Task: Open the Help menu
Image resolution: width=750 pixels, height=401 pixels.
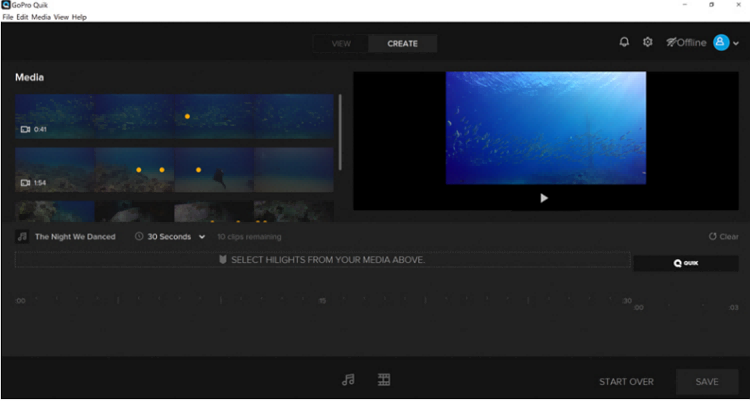Action: click(x=79, y=17)
